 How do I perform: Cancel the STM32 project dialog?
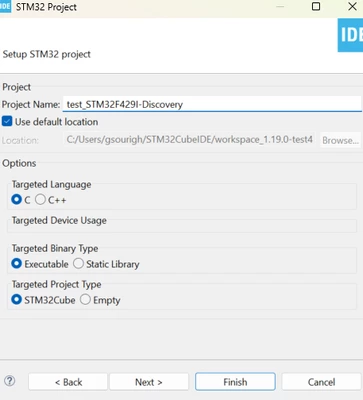(x=321, y=382)
